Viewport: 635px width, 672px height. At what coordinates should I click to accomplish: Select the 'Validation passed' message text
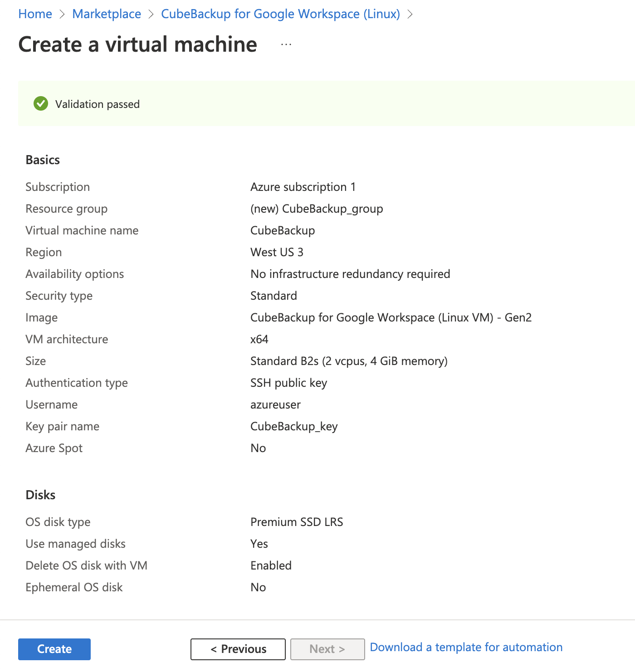(98, 104)
